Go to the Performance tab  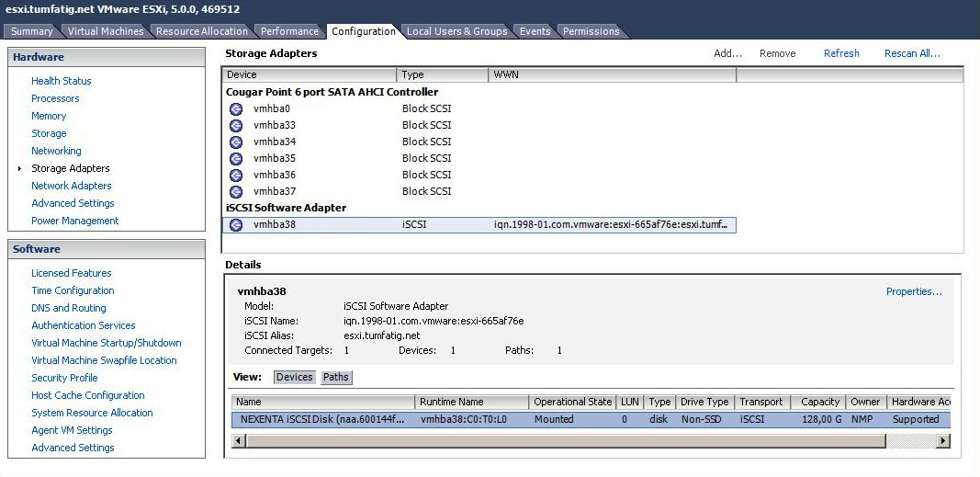289,31
